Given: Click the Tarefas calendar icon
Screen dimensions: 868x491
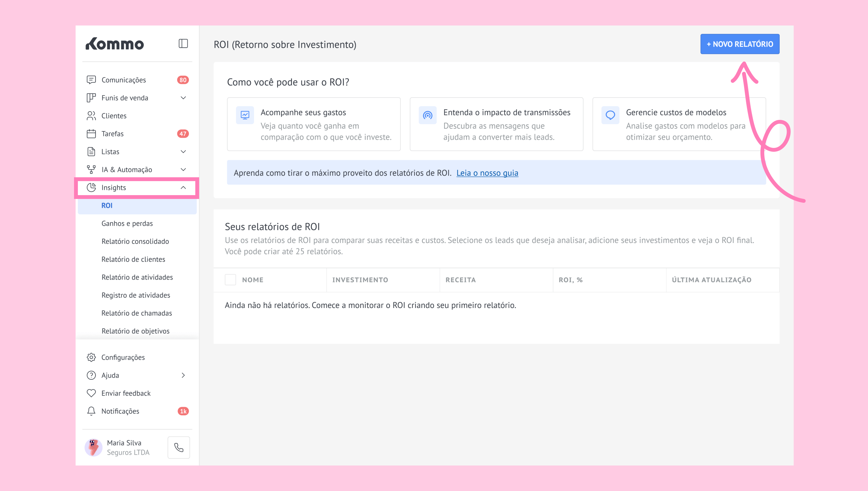Looking at the screenshot, I should click(91, 134).
